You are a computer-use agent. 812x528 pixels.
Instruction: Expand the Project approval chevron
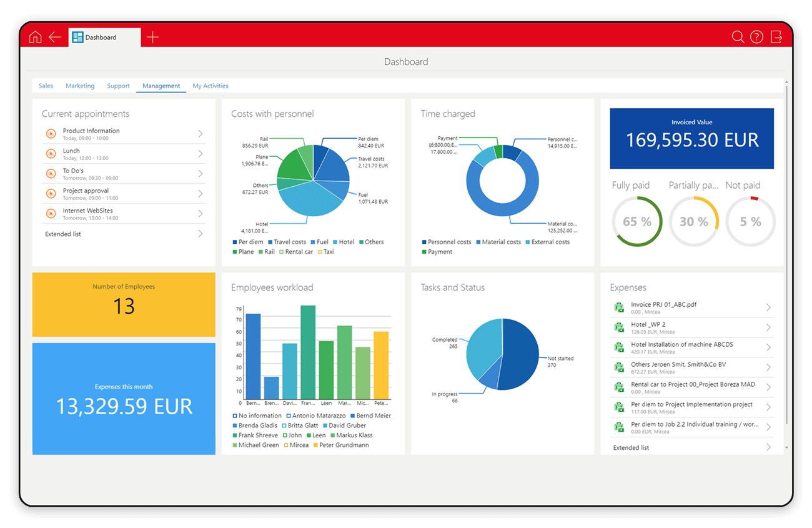coord(201,194)
